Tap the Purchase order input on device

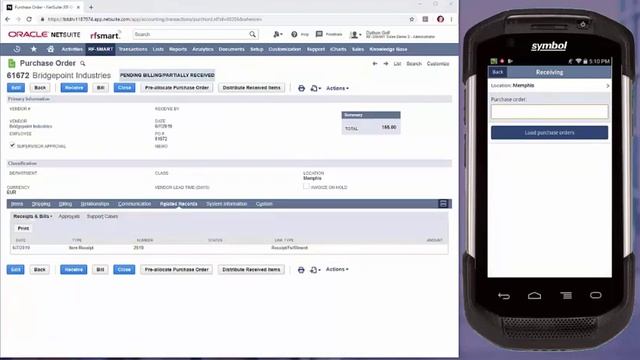[x=549, y=112]
